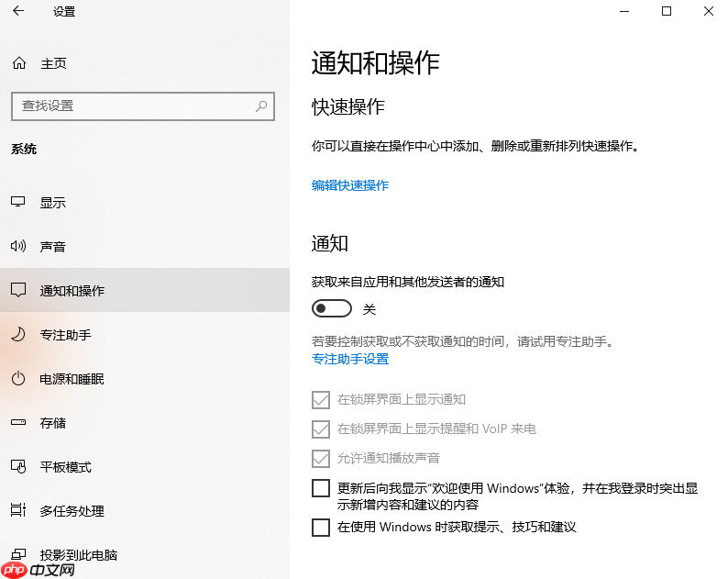Screen dimensions: 728x579
Task: Open 存储 settings page
Action: point(145,422)
